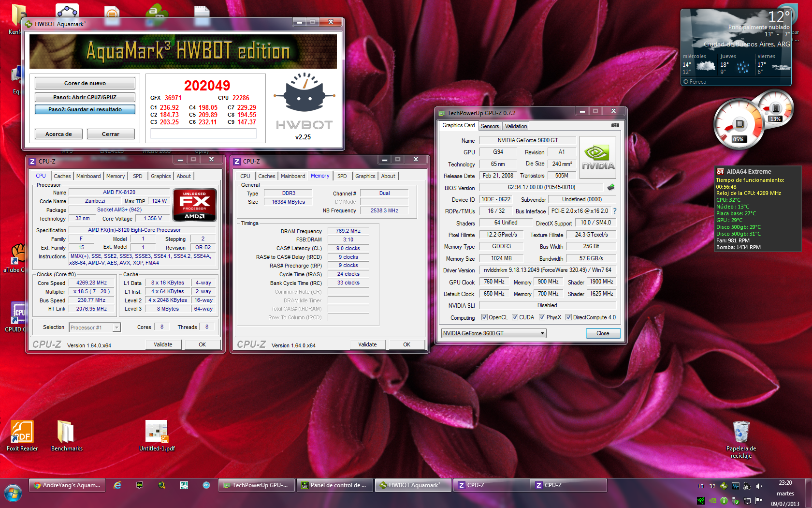
Task: Click the GPU-Z screenshot camera icon
Action: 615,125
